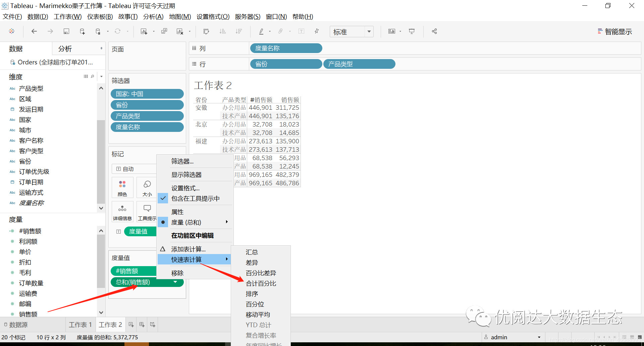Image resolution: width=644 pixels, height=346 pixels.
Task: Open the 设置格式(O) menu
Action: pyautogui.click(x=213, y=16)
